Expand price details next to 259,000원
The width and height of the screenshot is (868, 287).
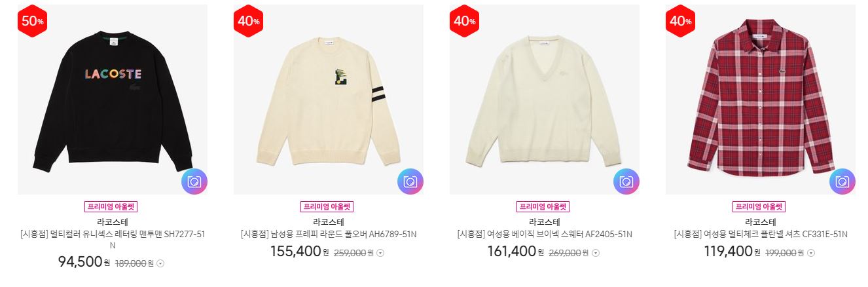click(380, 253)
